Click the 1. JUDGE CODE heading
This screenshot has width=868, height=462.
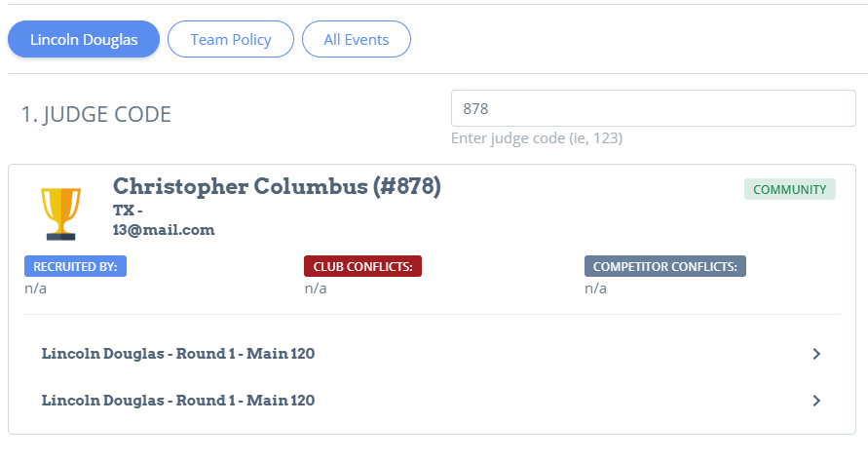coord(96,115)
